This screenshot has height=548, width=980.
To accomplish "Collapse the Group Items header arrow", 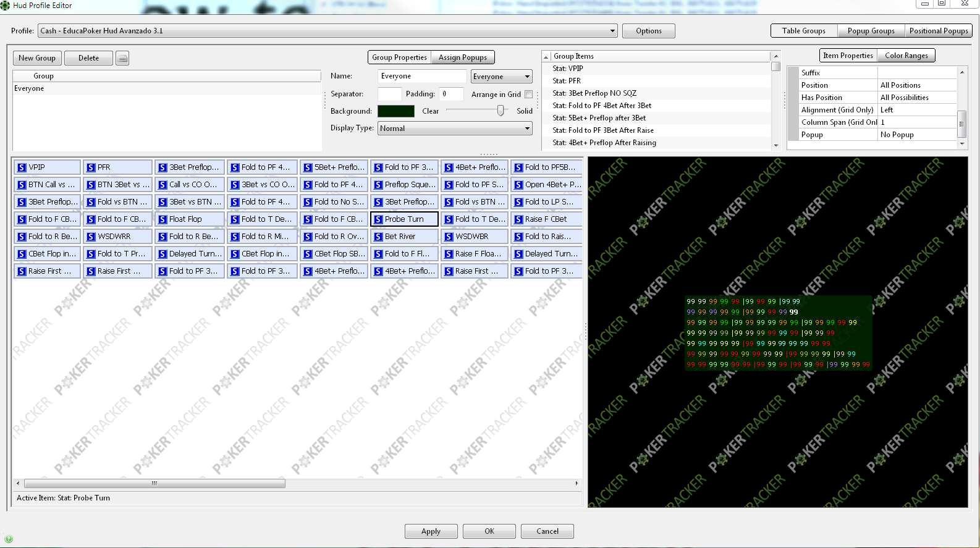I will pos(546,57).
